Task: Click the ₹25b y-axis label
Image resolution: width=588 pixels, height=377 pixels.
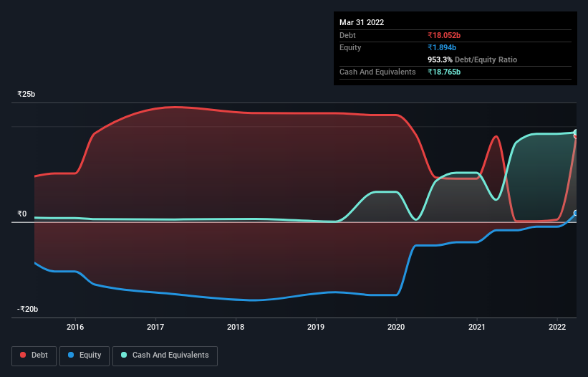Action: [26, 94]
